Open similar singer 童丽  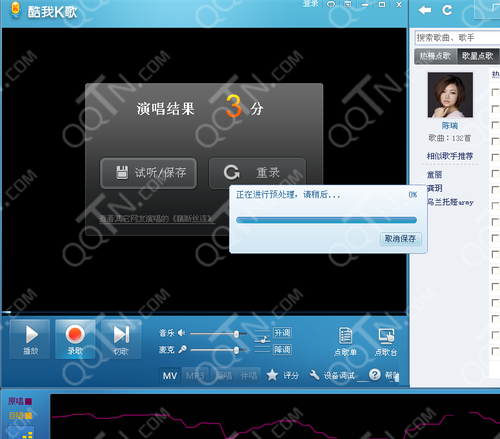(x=434, y=174)
